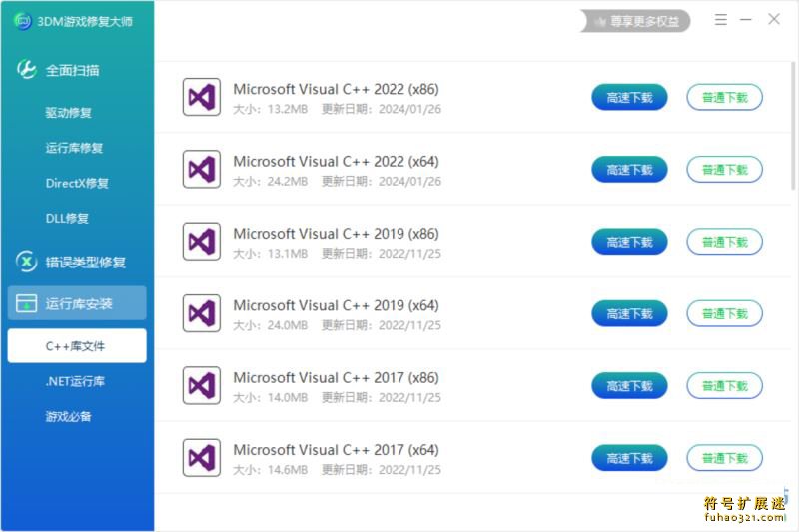This screenshot has height=532, width=799.
Task: Select DLL修复 in the sidebar
Action: (x=67, y=218)
